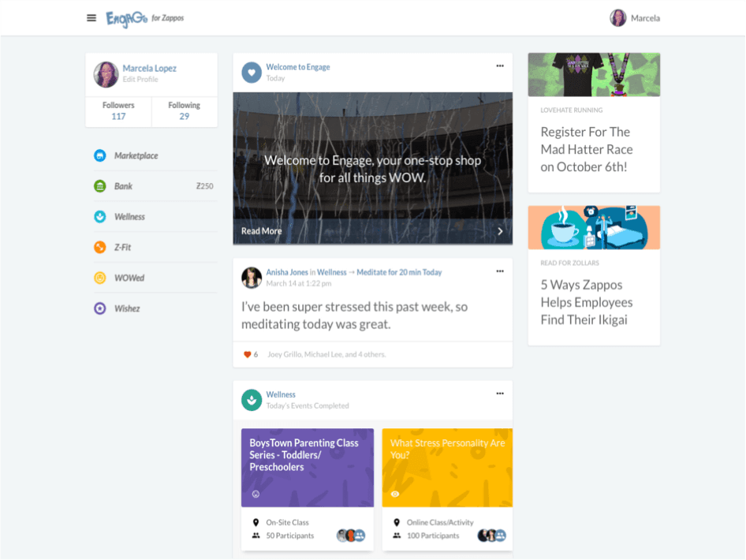Open 5 Ways Zappos Helps Employees article
Image resolution: width=746 pixels, height=560 pixels.
(586, 302)
